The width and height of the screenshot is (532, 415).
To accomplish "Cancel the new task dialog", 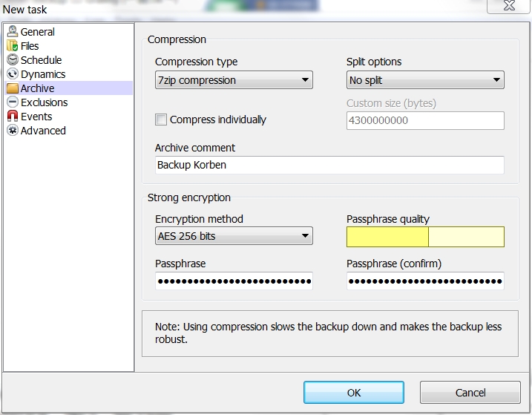I will click(470, 393).
